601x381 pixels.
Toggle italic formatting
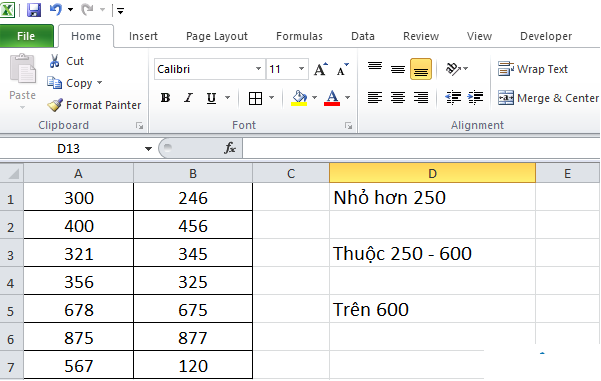point(188,98)
